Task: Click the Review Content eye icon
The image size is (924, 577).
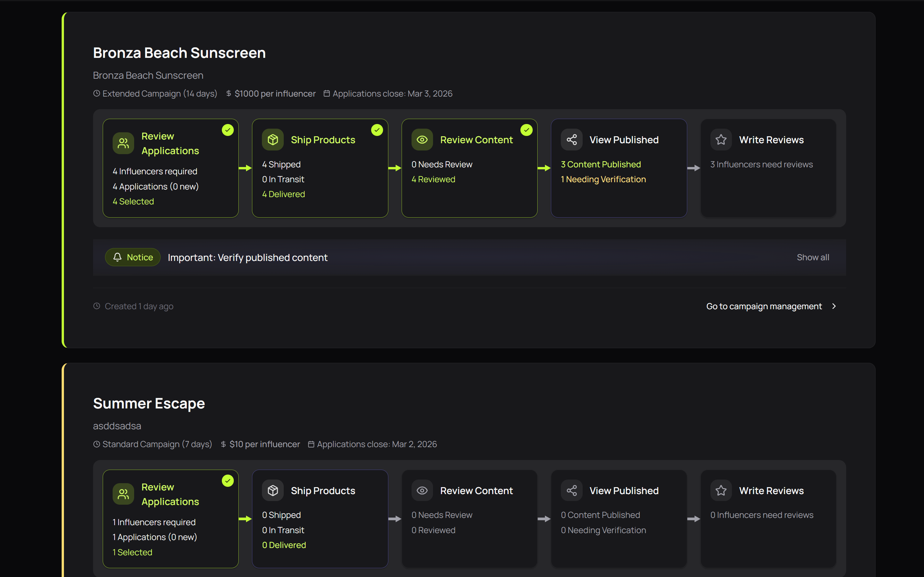Action: (x=422, y=140)
